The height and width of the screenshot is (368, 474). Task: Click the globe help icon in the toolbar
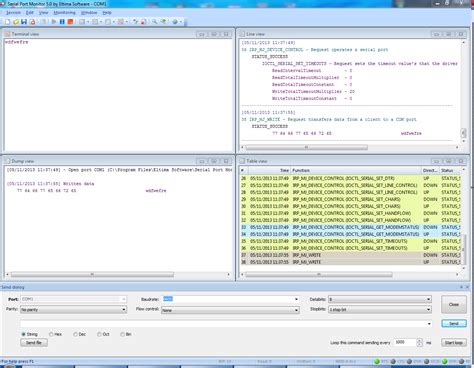click(x=175, y=22)
